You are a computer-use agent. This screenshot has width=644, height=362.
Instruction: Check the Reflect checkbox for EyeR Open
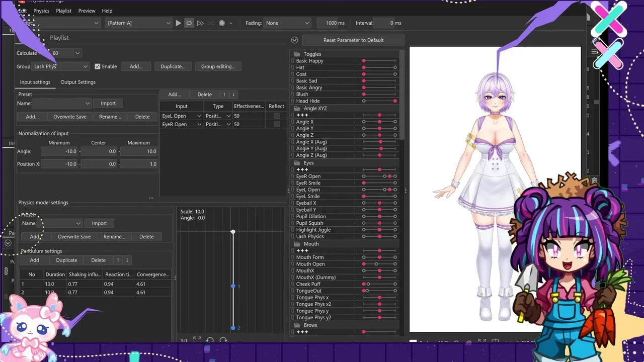(276, 124)
